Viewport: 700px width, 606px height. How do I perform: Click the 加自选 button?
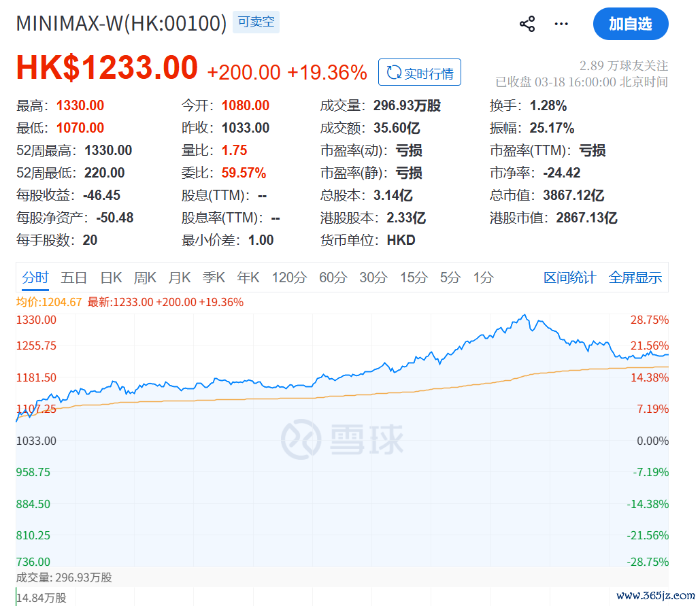(x=631, y=24)
